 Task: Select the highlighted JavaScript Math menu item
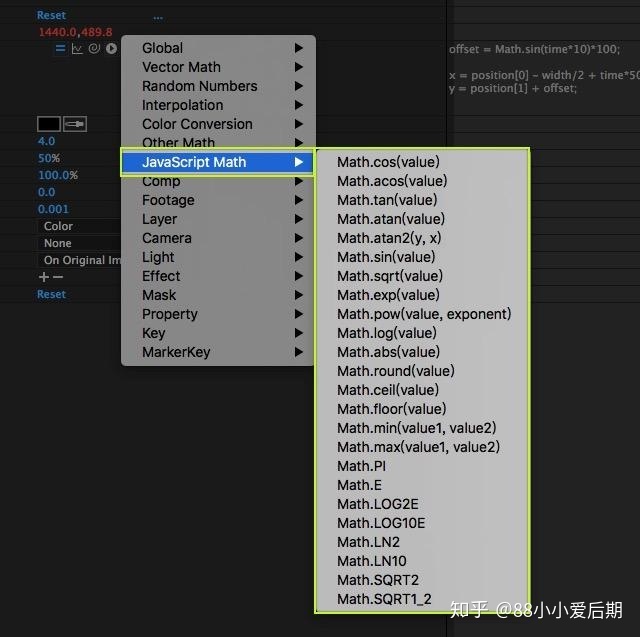tap(218, 162)
